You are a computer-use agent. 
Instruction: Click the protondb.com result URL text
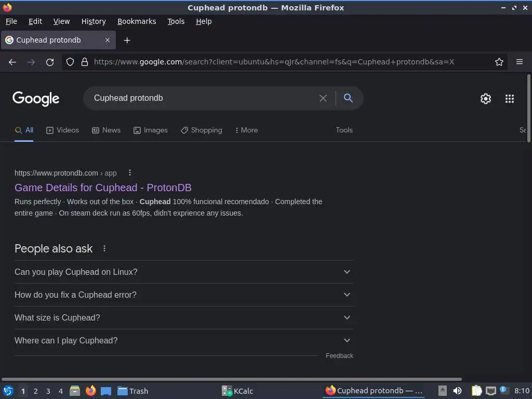coord(65,173)
